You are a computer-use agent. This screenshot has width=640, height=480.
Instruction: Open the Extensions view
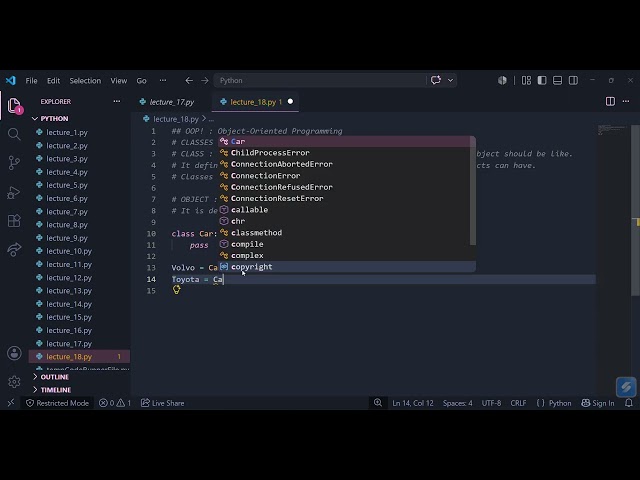14,221
